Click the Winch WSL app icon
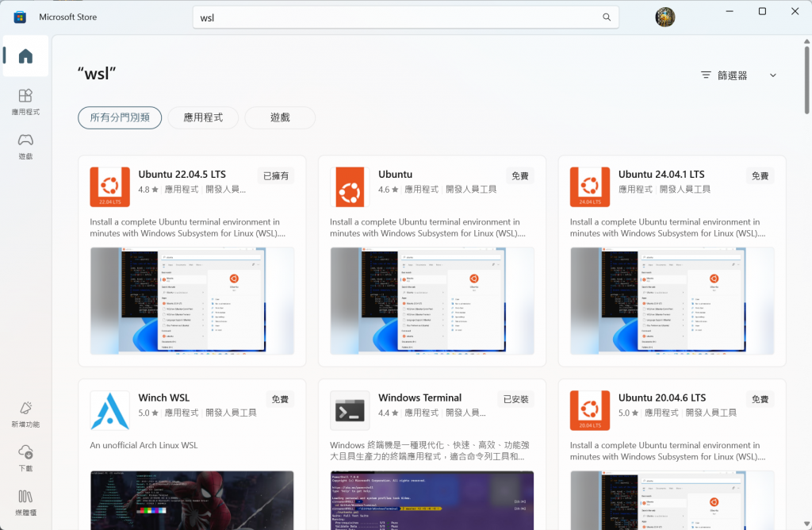 (x=109, y=410)
